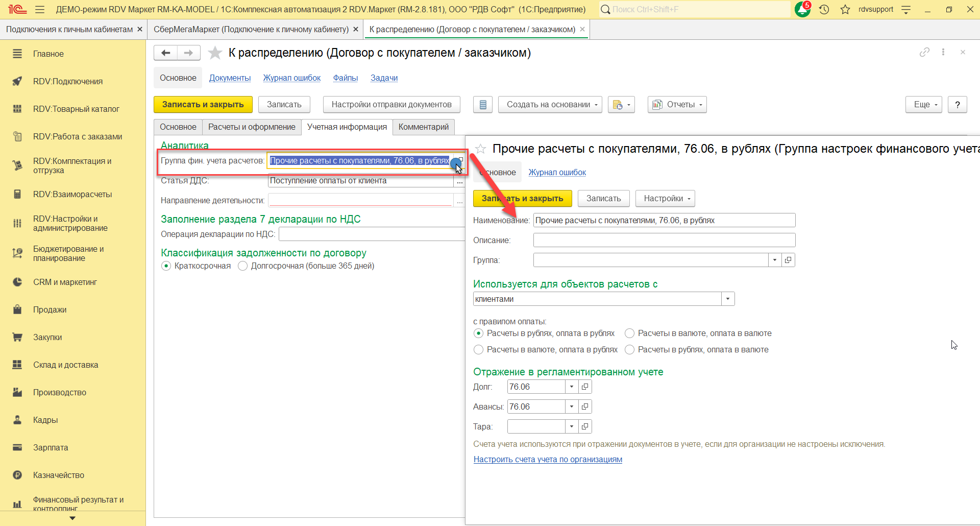Select Долгосрочная (больше 365 дней) option

tap(243, 266)
